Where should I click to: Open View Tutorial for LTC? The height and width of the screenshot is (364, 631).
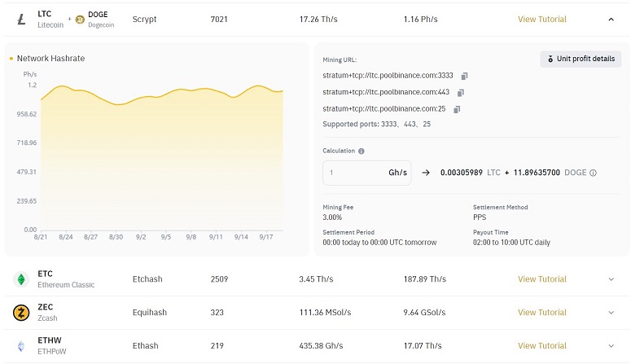pos(541,20)
